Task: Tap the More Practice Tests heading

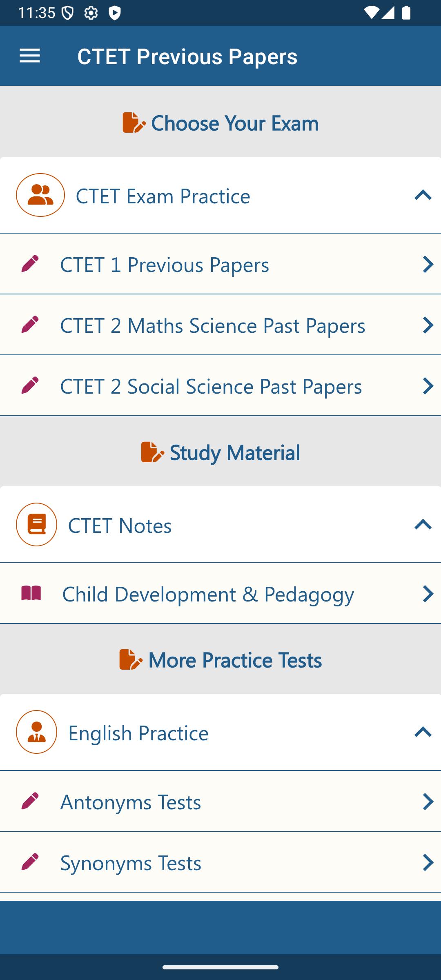Action: point(235,660)
